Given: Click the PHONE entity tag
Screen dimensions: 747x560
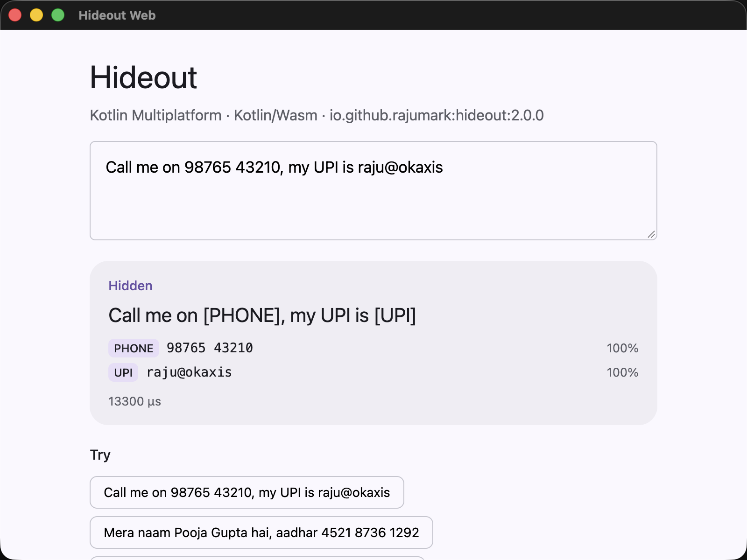Looking at the screenshot, I should pos(134,348).
